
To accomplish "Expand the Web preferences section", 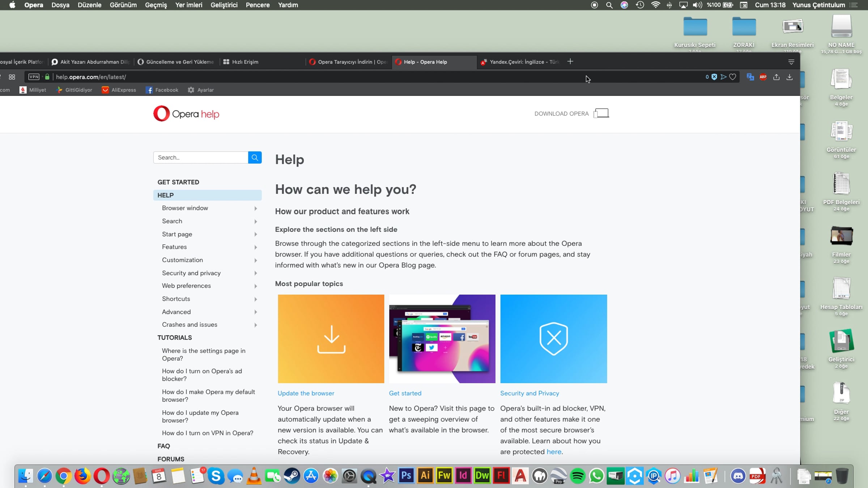I will coord(255,286).
